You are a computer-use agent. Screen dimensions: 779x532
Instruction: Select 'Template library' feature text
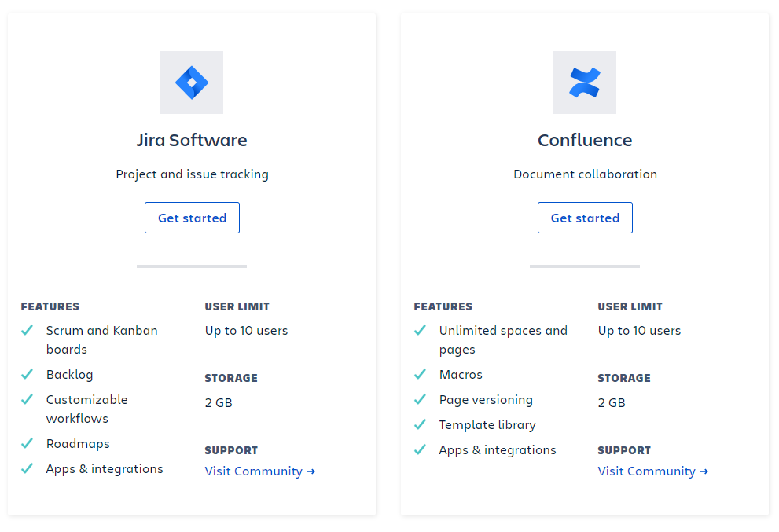pos(487,425)
